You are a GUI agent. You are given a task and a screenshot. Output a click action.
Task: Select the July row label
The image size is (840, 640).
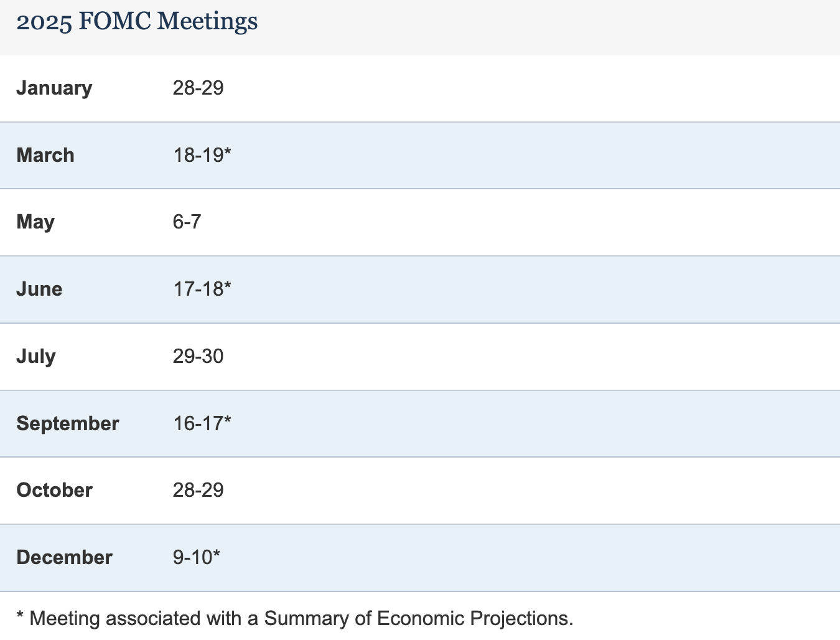(36, 356)
